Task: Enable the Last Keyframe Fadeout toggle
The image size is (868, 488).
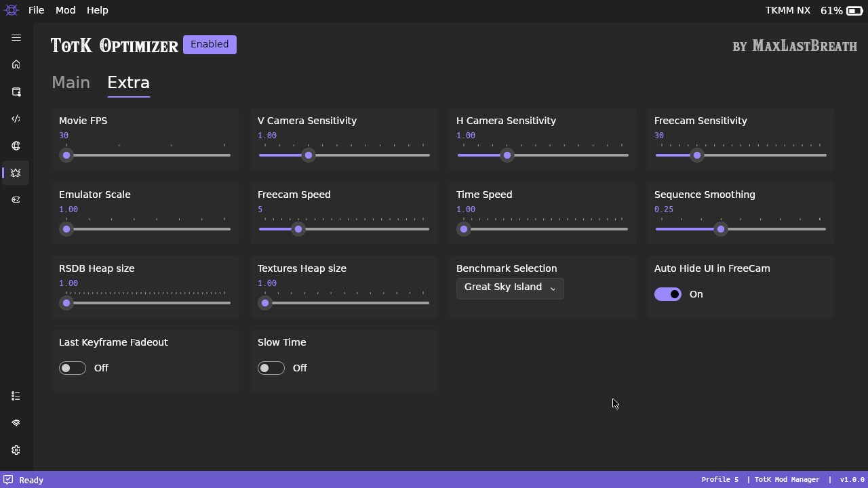Action: pyautogui.click(x=73, y=368)
